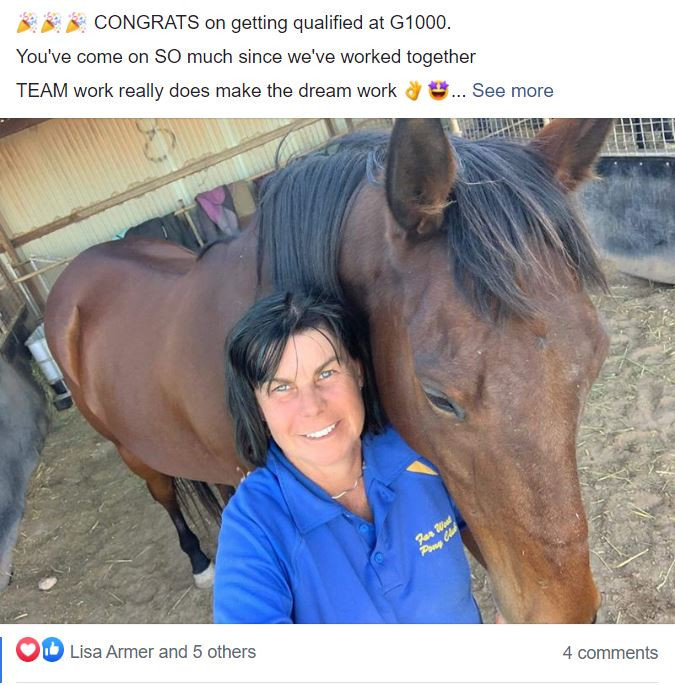Click the You've come on SO much line

tap(246, 57)
